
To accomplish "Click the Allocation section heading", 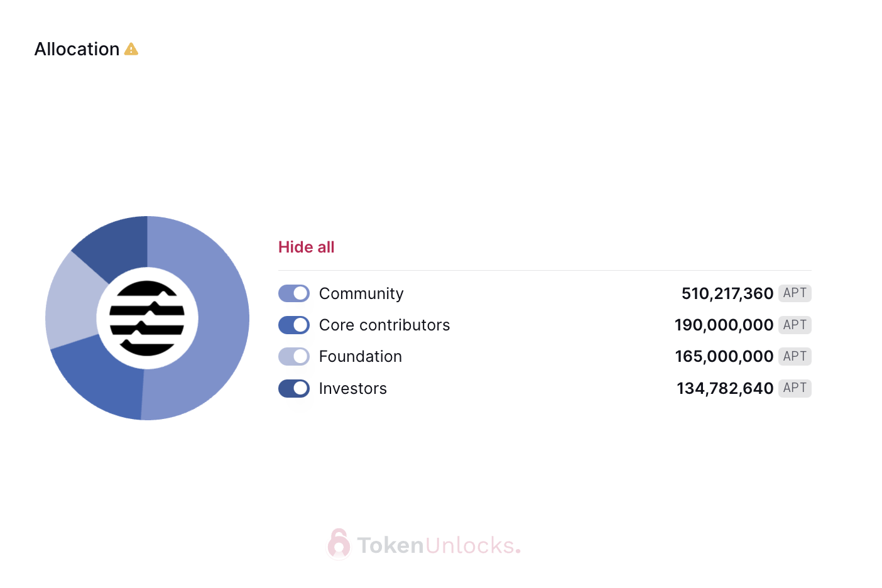I will [x=77, y=49].
